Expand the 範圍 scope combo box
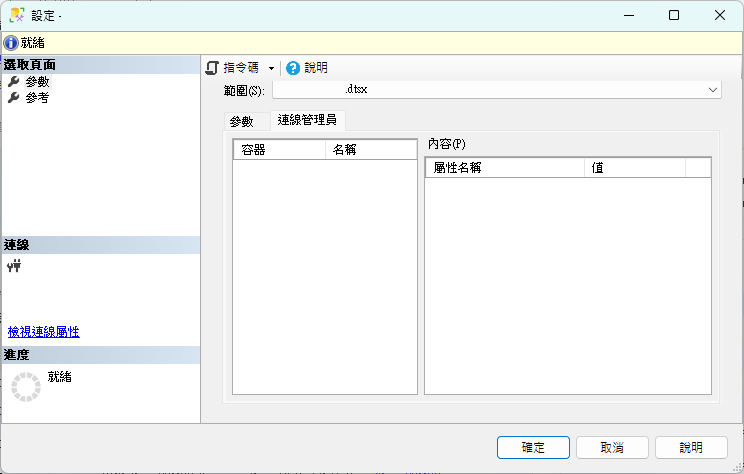The image size is (744, 474). (713, 90)
